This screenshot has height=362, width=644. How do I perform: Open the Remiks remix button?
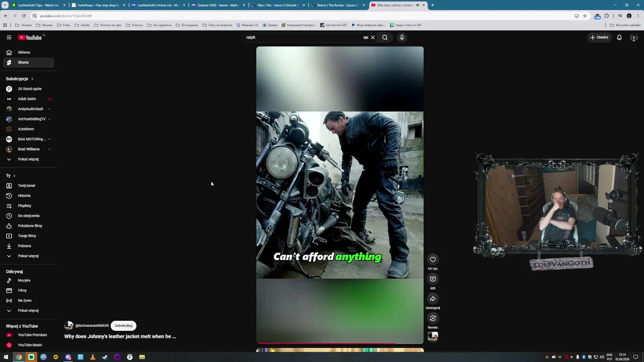433,318
